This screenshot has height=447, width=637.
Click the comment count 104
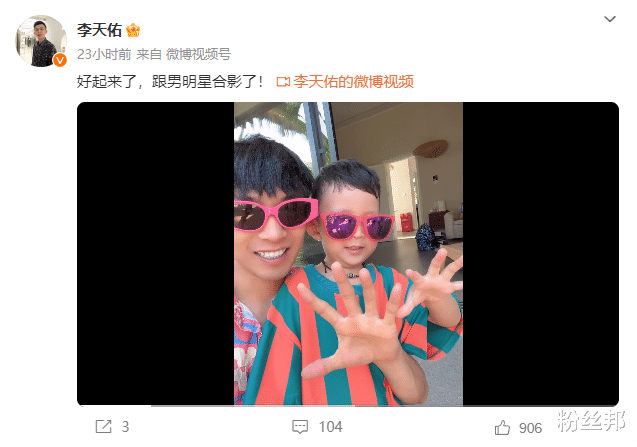[x=330, y=427]
